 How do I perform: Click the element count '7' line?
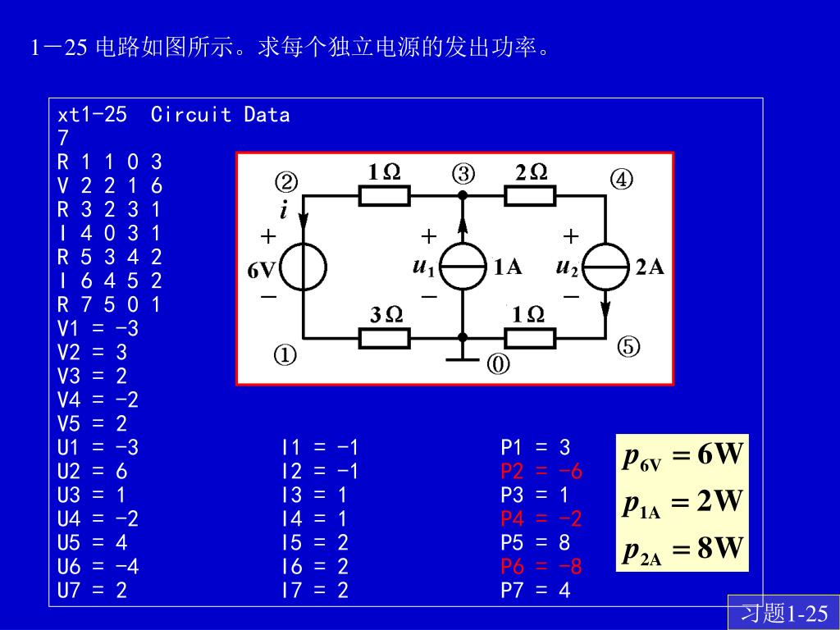(63, 138)
